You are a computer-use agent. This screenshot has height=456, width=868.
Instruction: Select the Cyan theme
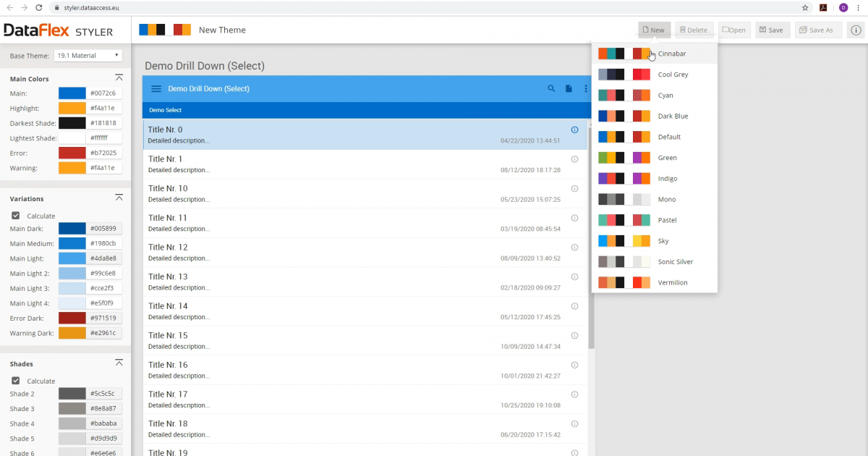[x=655, y=96]
